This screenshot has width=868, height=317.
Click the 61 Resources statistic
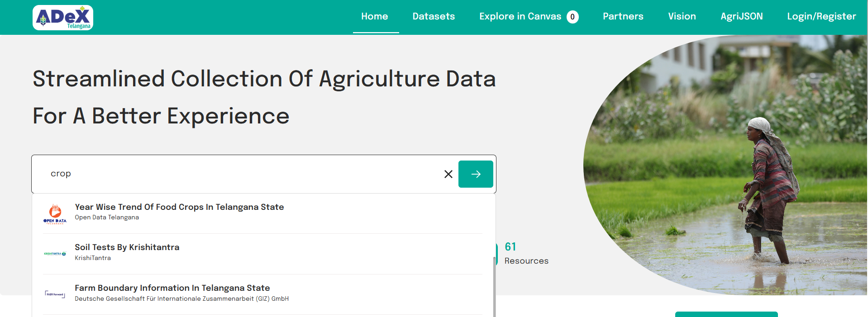click(525, 254)
